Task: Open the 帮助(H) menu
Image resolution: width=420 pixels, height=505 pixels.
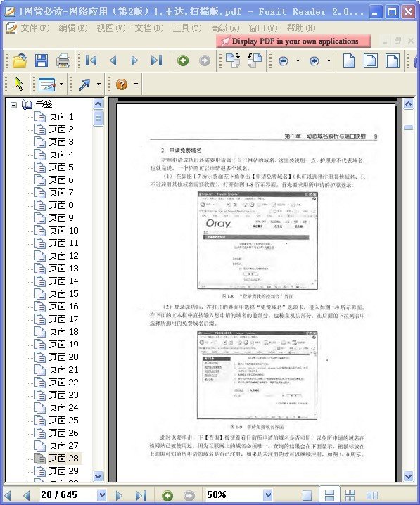Action: (301, 28)
